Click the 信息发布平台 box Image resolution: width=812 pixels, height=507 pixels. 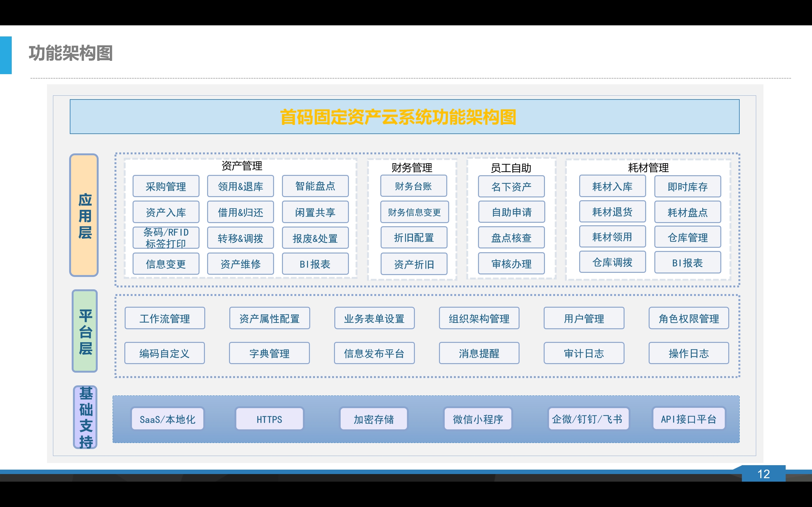tap(374, 353)
